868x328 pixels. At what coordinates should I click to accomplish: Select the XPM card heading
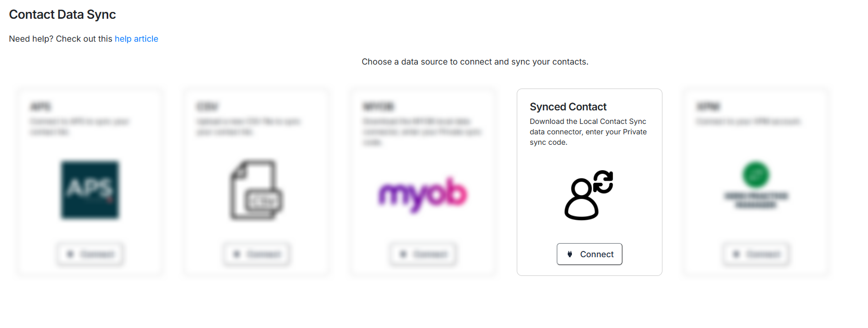coord(708,107)
